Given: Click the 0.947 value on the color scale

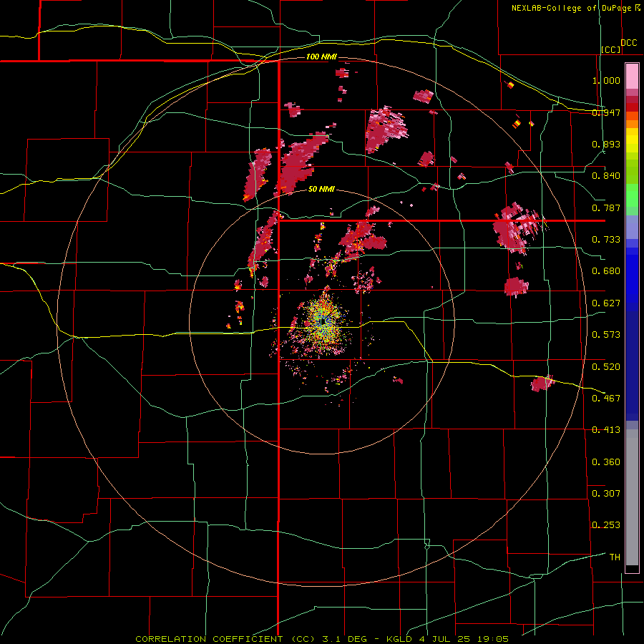Looking at the screenshot, I should (606, 112).
